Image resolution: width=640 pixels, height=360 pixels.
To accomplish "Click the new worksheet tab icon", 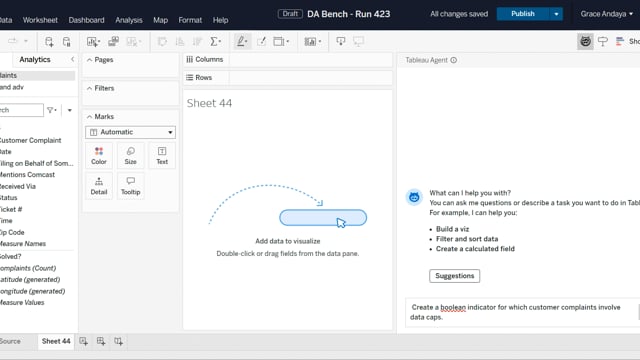I will point(83,341).
